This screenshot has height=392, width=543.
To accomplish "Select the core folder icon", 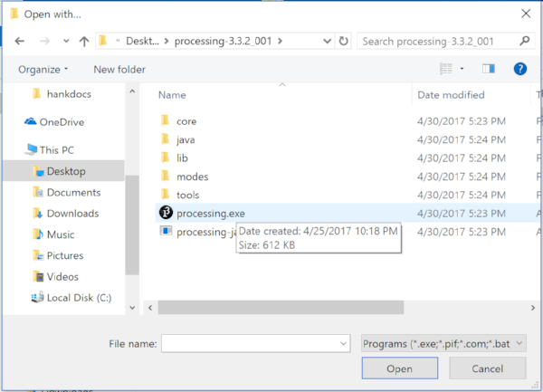I will pos(166,120).
